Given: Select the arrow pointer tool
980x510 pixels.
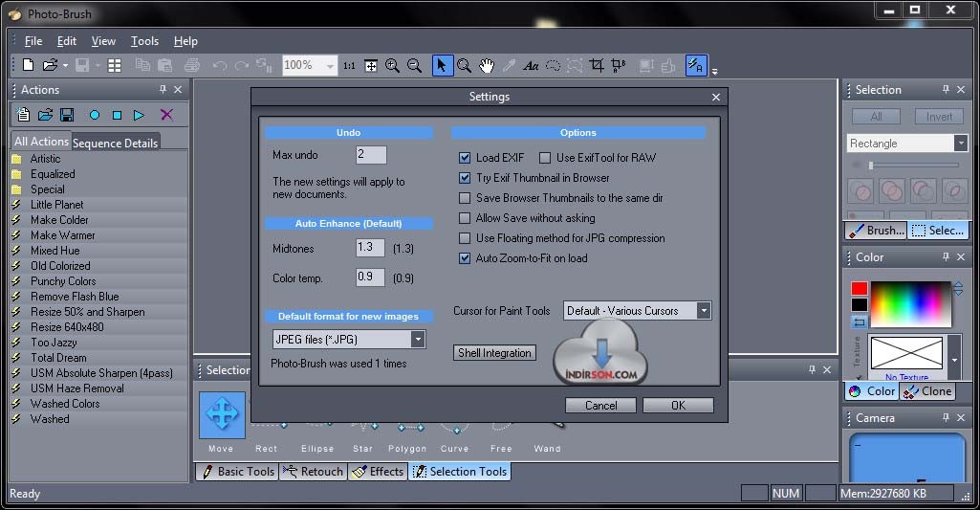Looking at the screenshot, I should tap(442, 66).
